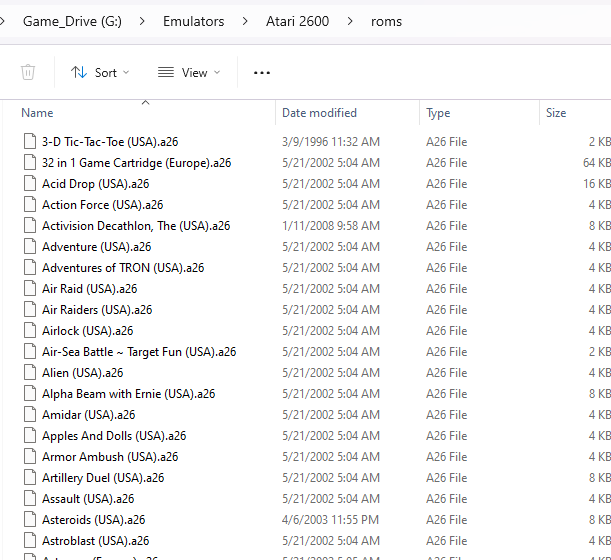Click file icon of Adventure (USA).a26
The width and height of the screenshot is (611, 560).
tap(30, 247)
